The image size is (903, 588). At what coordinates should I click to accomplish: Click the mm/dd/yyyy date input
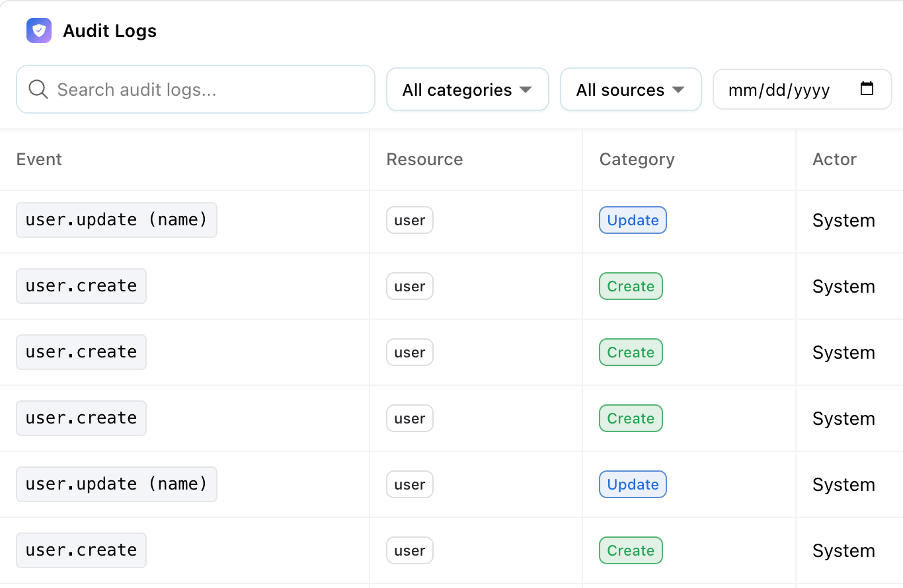click(780, 90)
